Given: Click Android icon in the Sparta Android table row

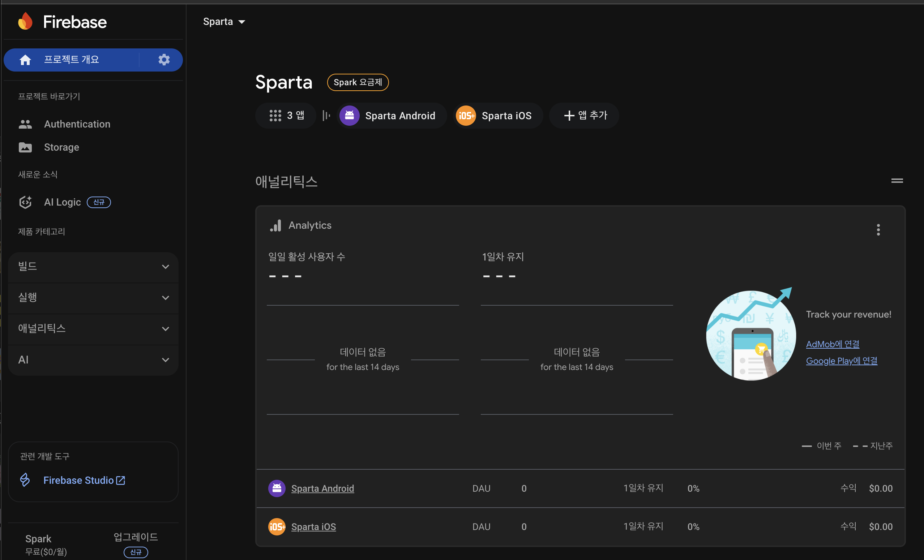Looking at the screenshot, I should click(x=277, y=488).
